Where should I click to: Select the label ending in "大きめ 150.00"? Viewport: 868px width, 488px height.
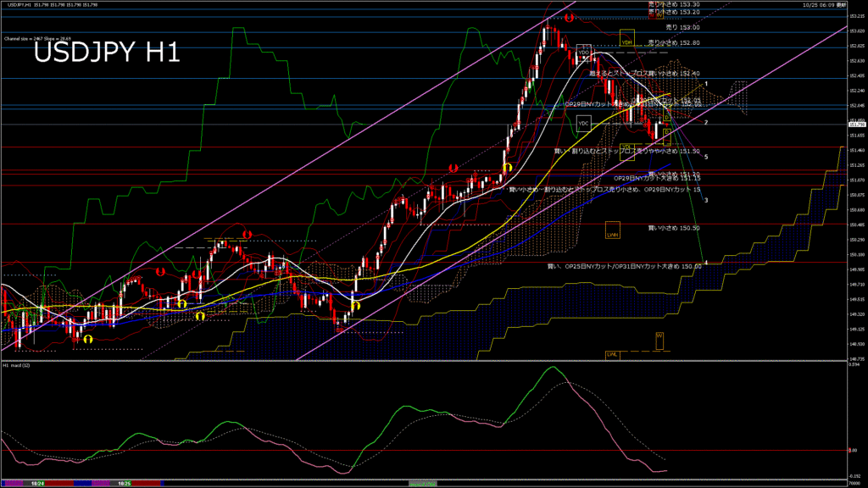[x=625, y=267]
